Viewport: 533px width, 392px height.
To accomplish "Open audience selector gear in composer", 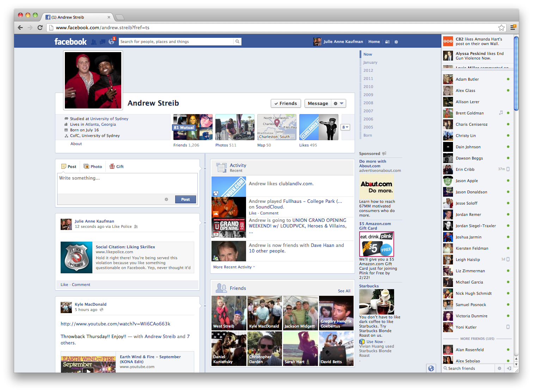I will click(166, 199).
